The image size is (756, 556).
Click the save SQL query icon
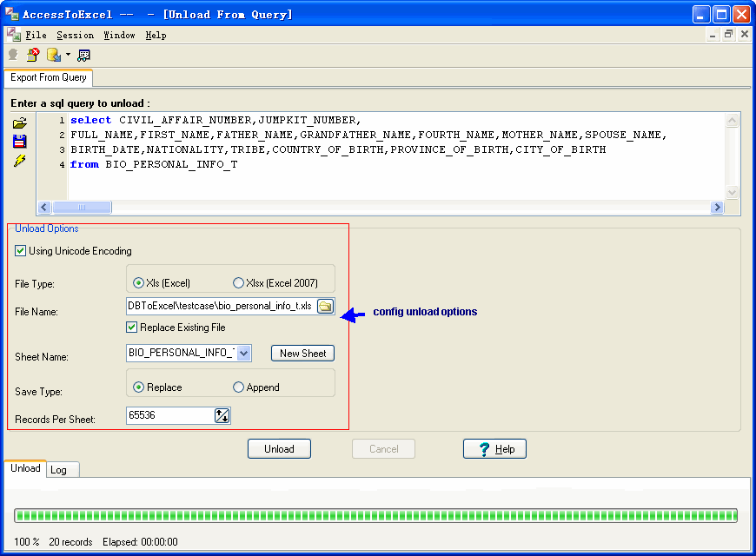(x=19, y=142)
